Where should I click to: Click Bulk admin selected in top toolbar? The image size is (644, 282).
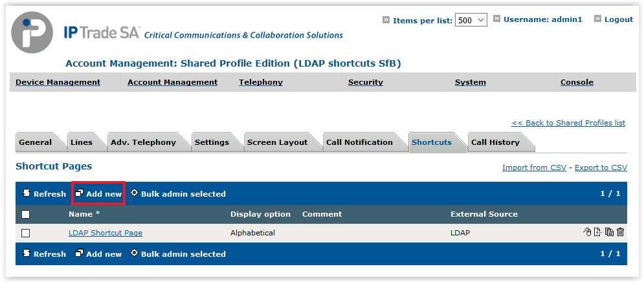point(178,194)
